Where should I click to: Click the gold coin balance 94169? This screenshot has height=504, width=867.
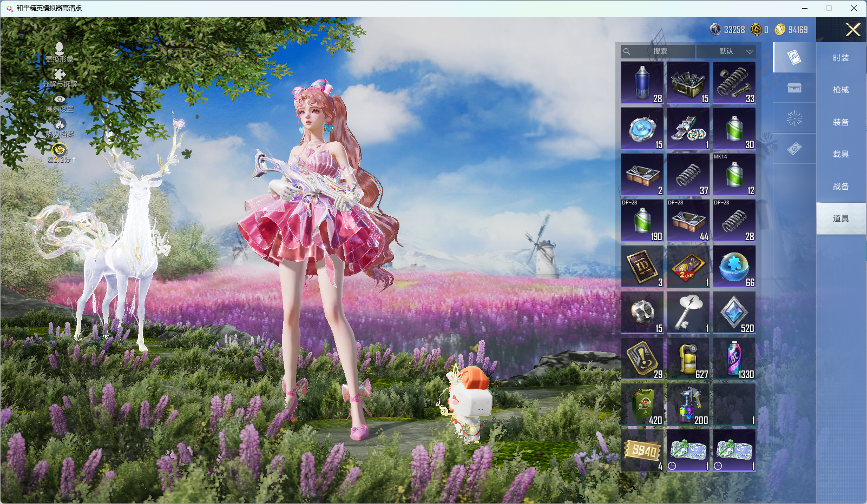791,30
